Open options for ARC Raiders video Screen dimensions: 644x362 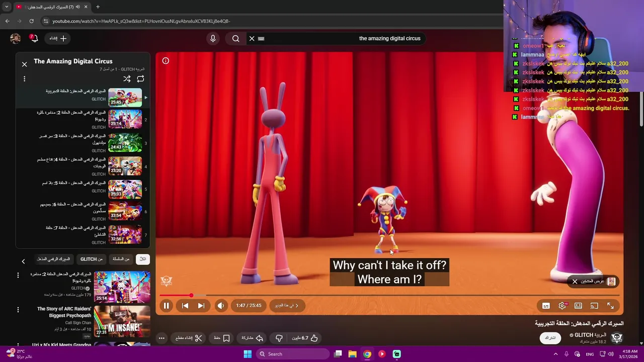18,310
